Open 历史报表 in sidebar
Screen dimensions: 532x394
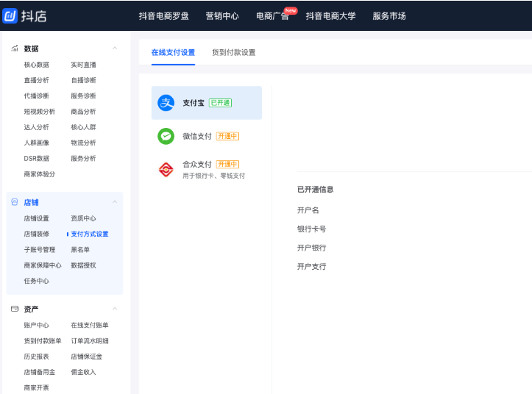pyautogui.click(x=36, y=356)
